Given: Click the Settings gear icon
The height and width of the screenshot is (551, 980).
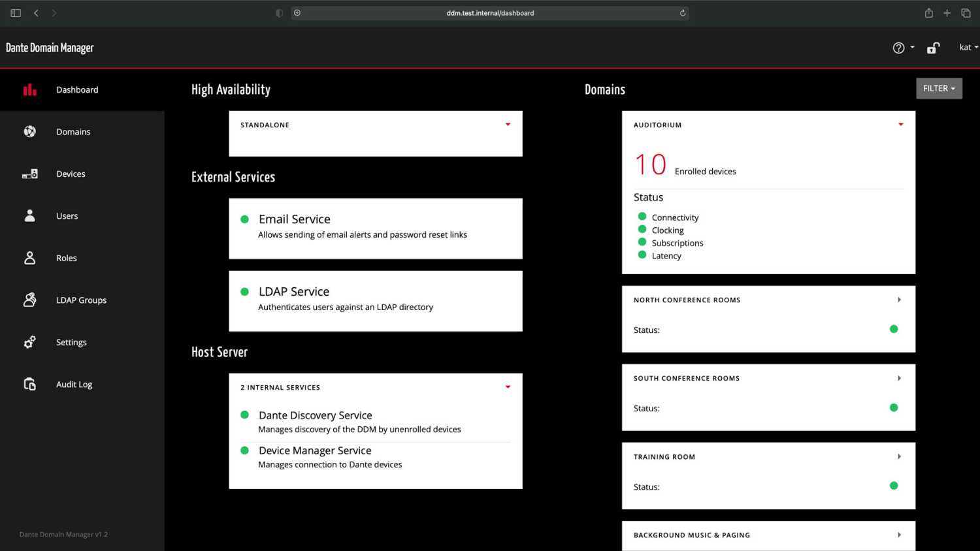Looking at the screenshot, I should pos(29,342).
